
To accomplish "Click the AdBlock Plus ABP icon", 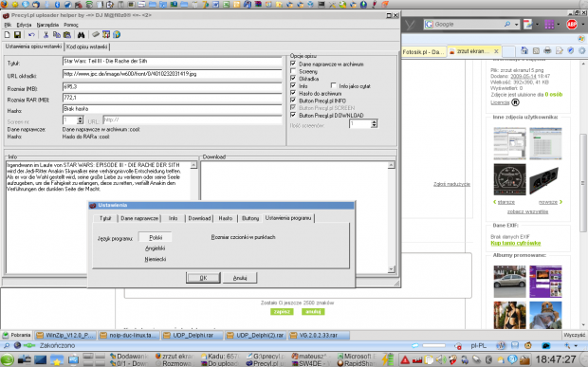I will point(572,25).
